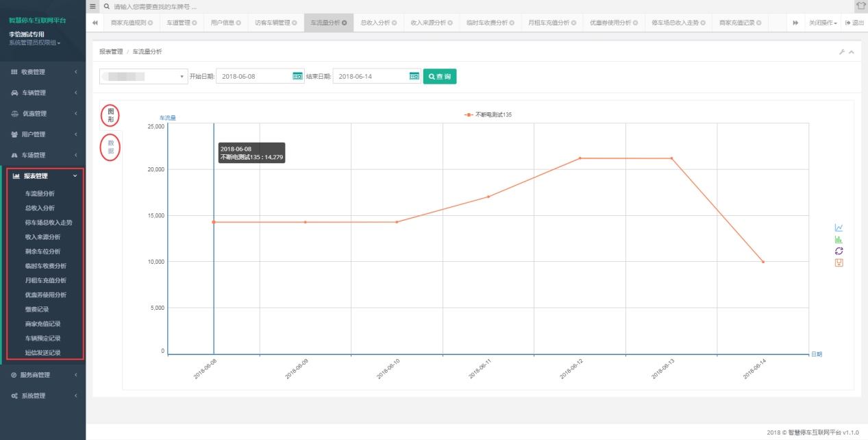Open the 总收入分析 tab

tap(378, 23)
